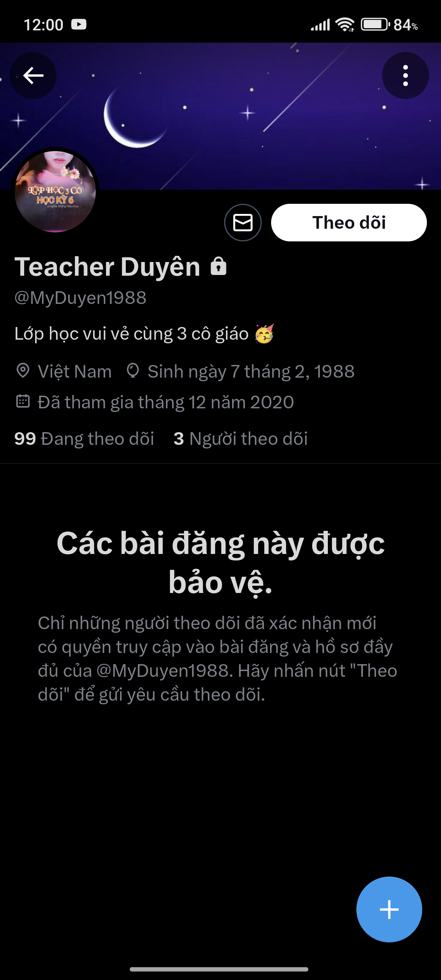Tap the YouTube status bar icon

[x=79, y=24]
